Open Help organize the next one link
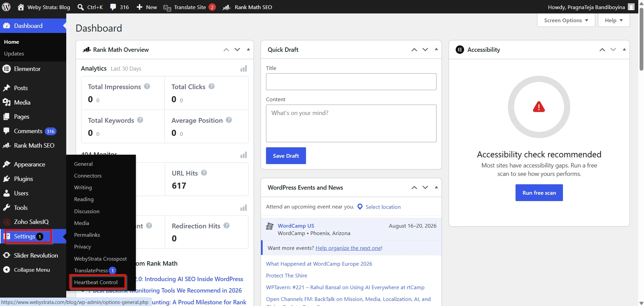This screenshot has width=644, height=306. [348, 248]
